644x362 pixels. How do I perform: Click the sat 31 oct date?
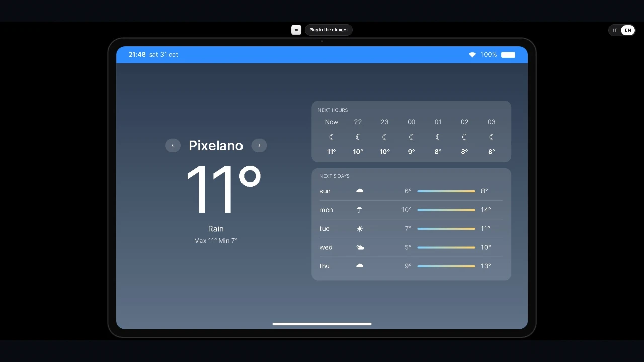click(x=164, y=55)
